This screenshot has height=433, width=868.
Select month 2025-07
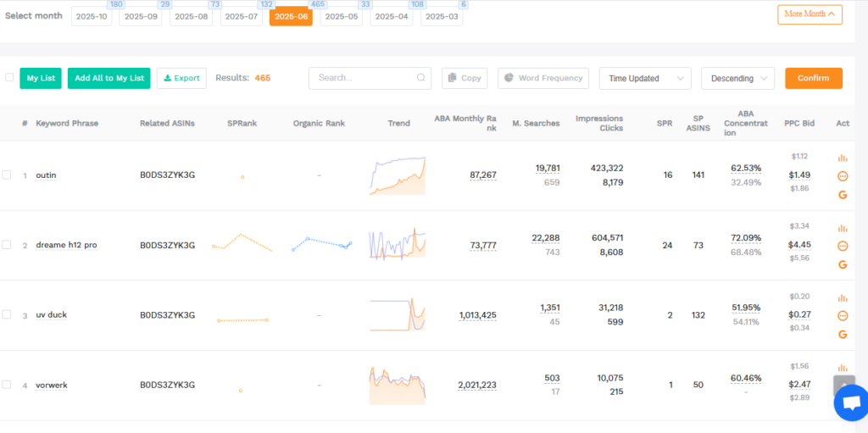[x=242, y=17]
